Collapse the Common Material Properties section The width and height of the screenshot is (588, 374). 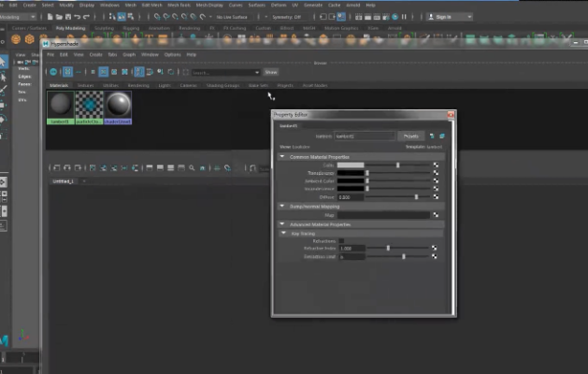click(x=283, y=156)
